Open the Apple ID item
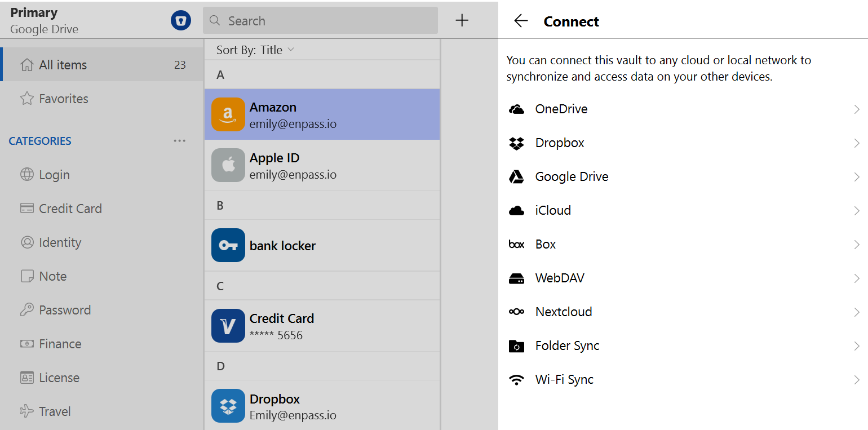868x430 pixels. click(322, 165)
